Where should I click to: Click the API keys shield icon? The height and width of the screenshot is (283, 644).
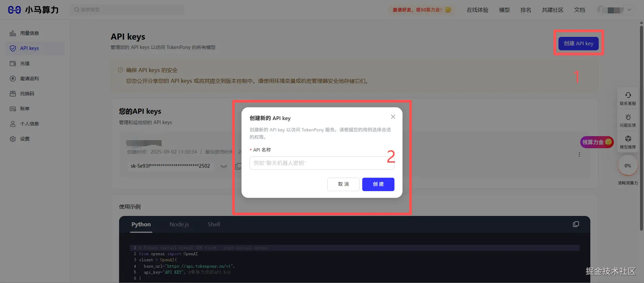pos(13,48)
